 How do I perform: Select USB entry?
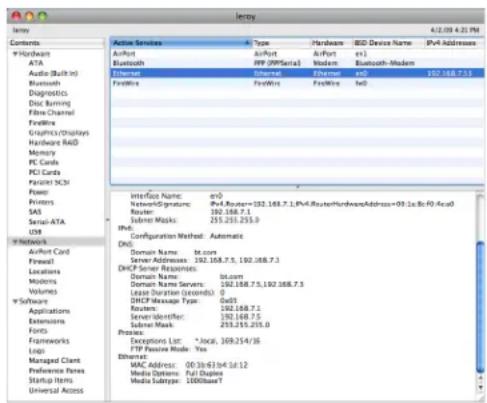pyautogui.click(x=35, y=232)
